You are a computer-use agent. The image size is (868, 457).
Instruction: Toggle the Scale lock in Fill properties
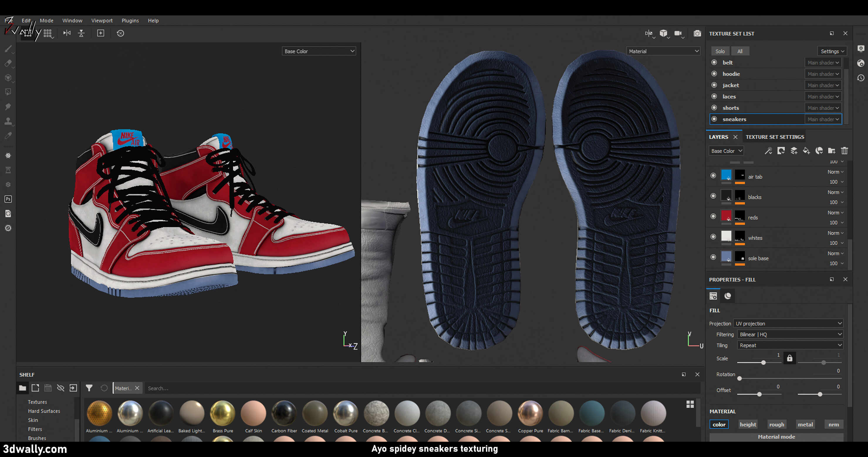(790, 358)
